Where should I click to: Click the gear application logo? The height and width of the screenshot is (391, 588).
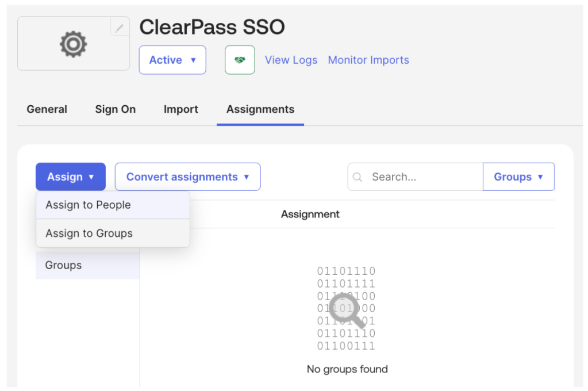pyautogui.click(x=73, y=44)
